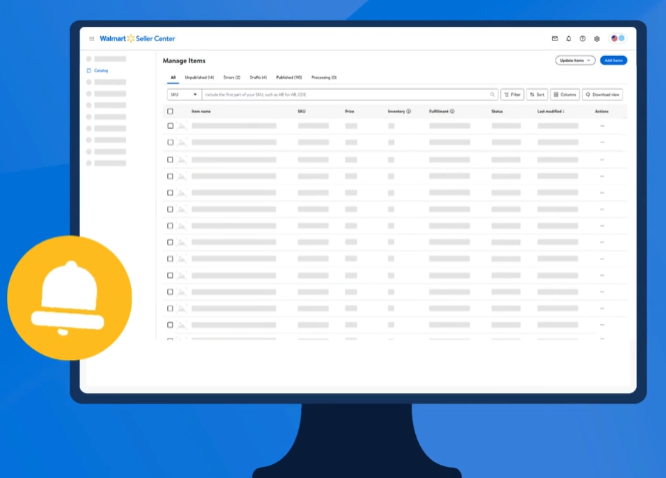Image resolution: width=666 pixels, height=478 pixels.
Task: Open the help question mark icon
Action: pos(583,39)
